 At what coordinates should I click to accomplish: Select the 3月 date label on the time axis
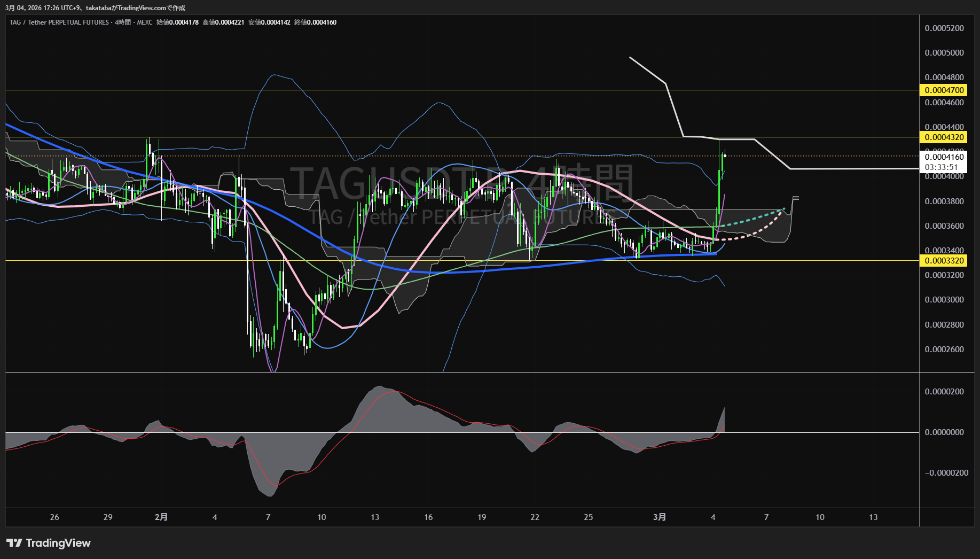660,517
